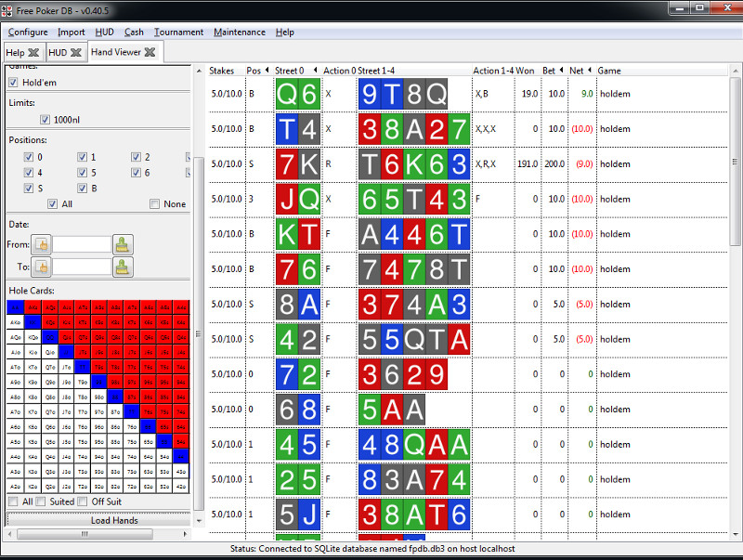Open the Tournament menu

click(178, 33)
